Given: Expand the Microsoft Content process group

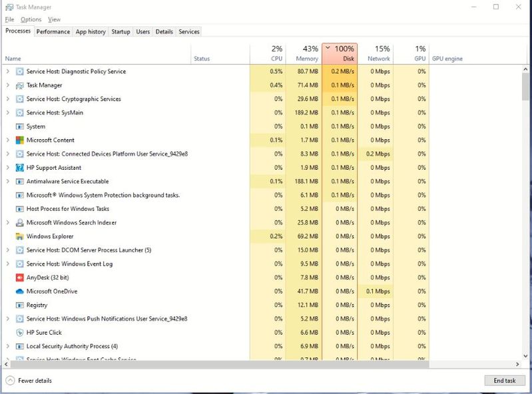Looking at the screenshot, I should pyautogui.click(x=8, y=140).
